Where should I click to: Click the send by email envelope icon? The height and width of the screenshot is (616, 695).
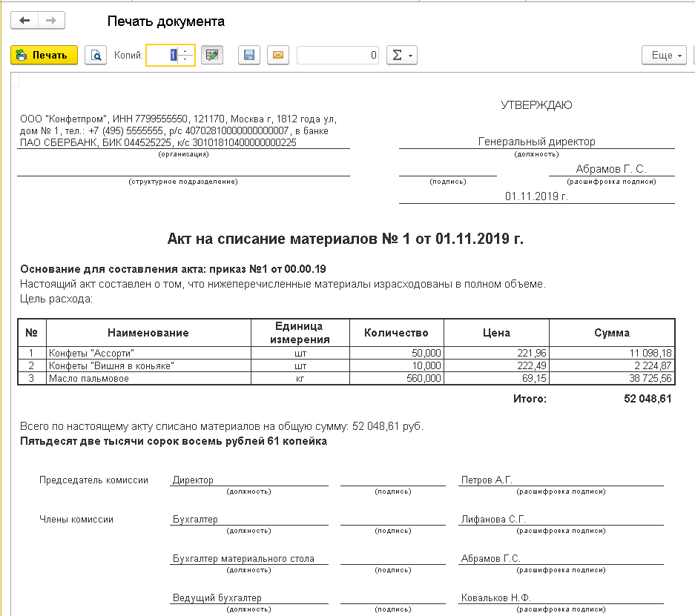point(278,56)
